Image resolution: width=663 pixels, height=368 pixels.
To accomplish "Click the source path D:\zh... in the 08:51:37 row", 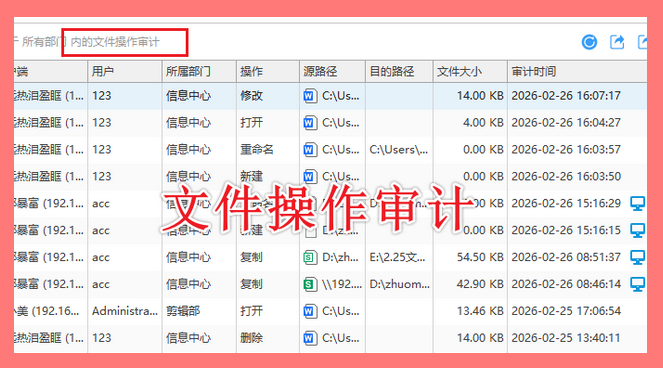I will point(340,257).
